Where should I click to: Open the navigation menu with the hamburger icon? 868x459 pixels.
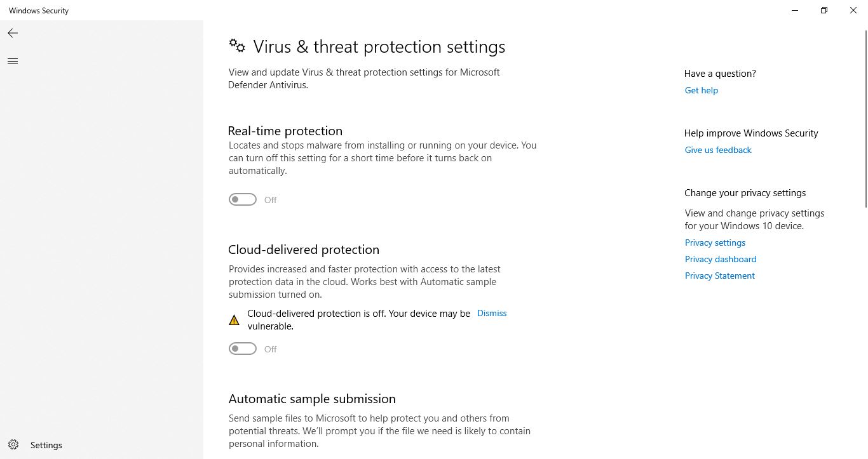click(12, 61)
